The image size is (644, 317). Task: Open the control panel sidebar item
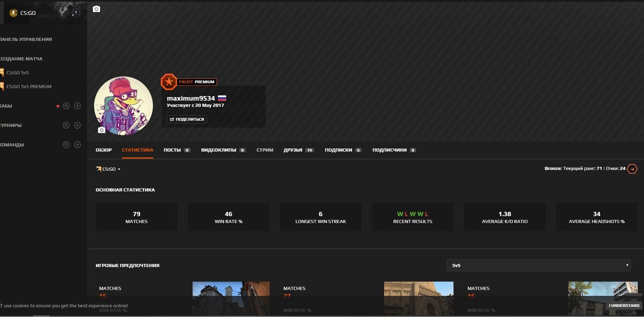[x=26, y=39]
